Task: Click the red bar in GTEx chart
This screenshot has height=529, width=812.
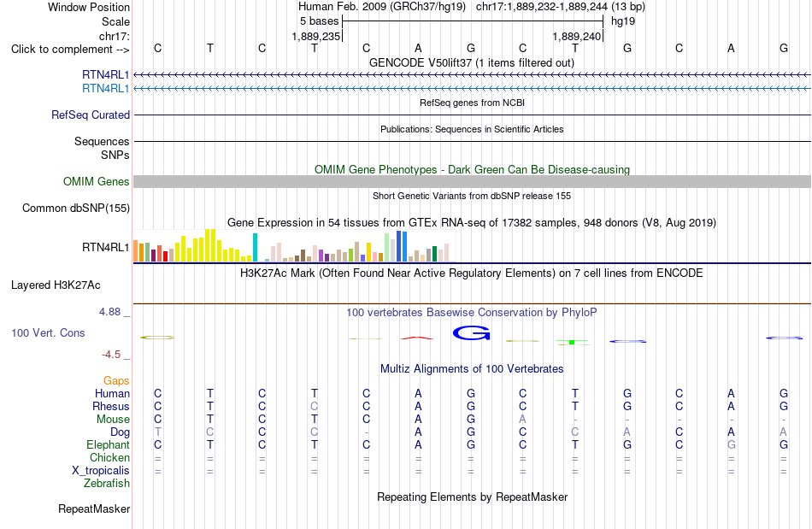Action: [x=165, y=256]
